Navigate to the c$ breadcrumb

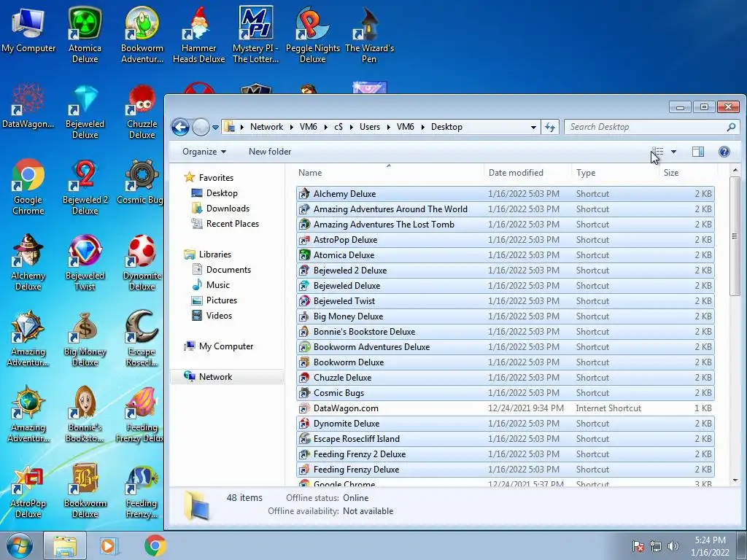(338, 127)
